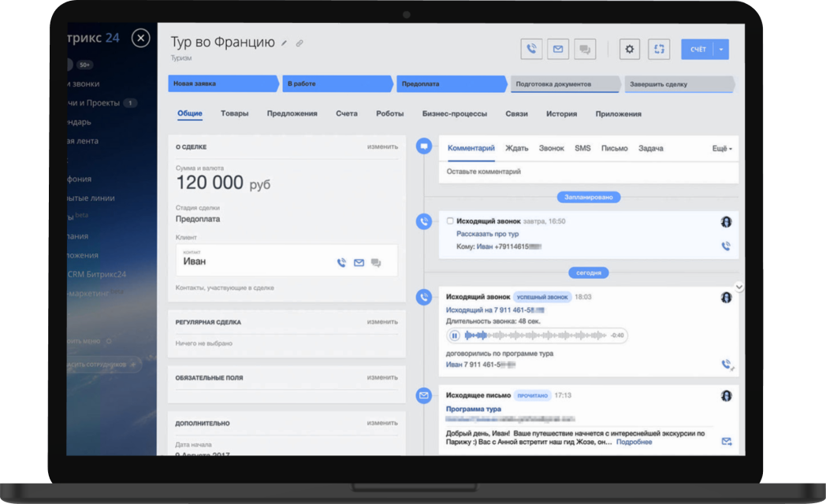The height and width of the screenshot is (504, 826).
Task: Select the Письмо timeline tab
Action: pos(615,148)
